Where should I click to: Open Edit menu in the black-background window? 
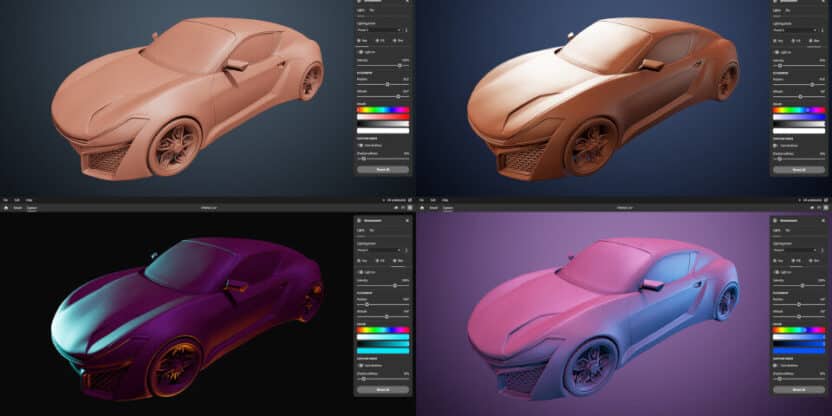tap(17, 200)
